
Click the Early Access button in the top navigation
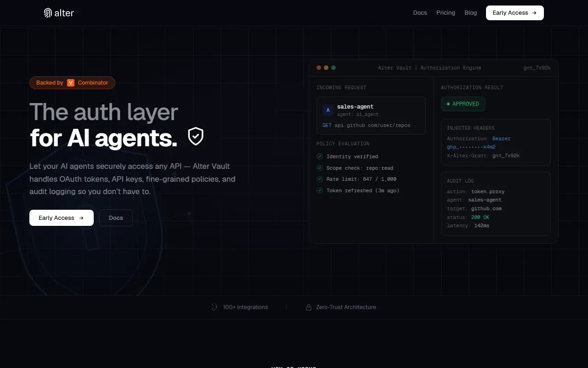[515, 13]
